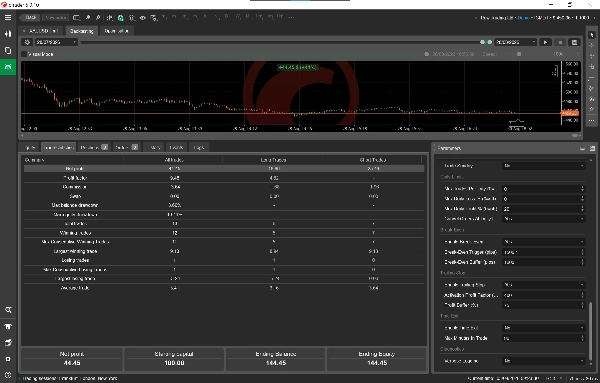The width and height of the screenshot is (600, 383).
Task: Open the backtest end date dropdown
Action: click(515, 42)
